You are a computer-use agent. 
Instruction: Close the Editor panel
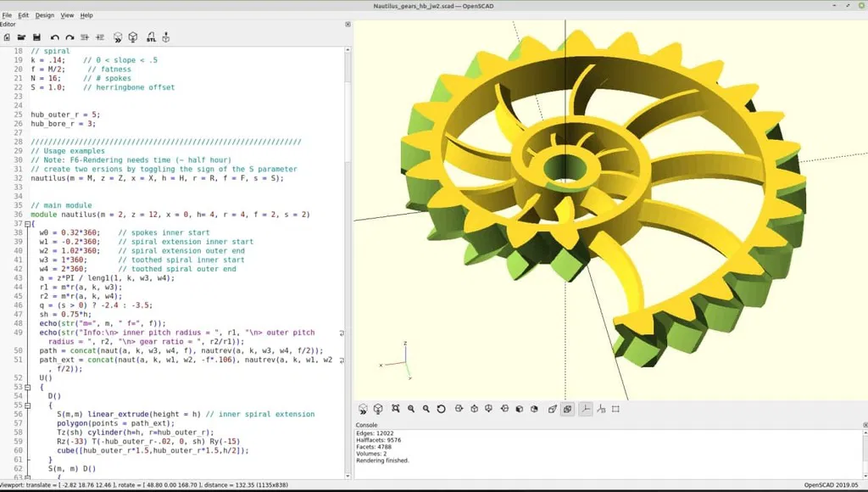click(347, 24)
